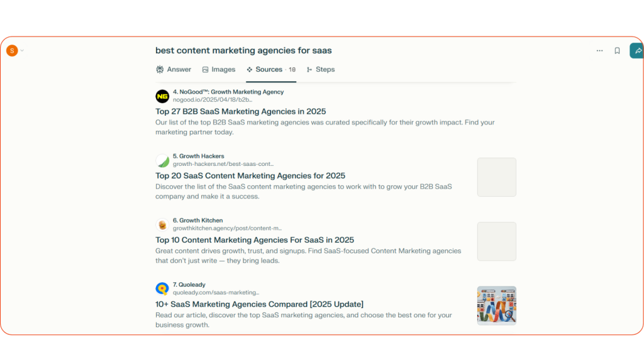This screenshot has width=644, height=362.
Task: Open Top 20 SaaS Content Marketing Agencies link
Action: 250,176
